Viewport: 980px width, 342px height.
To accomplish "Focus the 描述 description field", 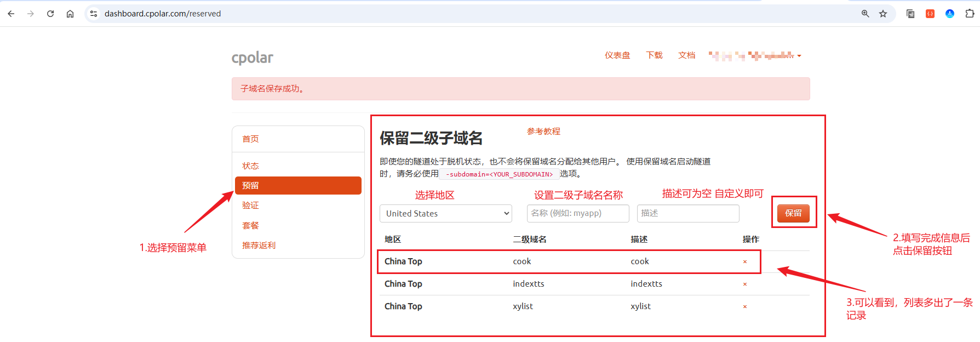I will 688,213.
